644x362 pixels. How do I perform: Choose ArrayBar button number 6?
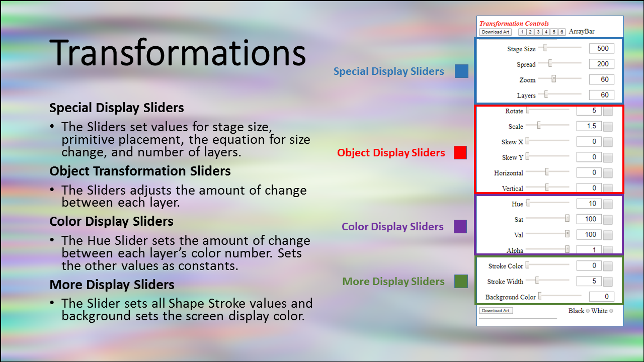coord(562,32)
